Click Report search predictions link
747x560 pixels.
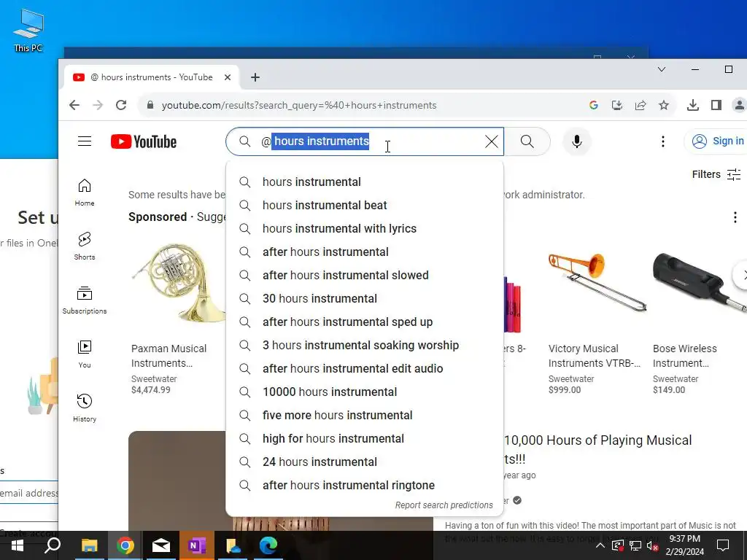444,505
